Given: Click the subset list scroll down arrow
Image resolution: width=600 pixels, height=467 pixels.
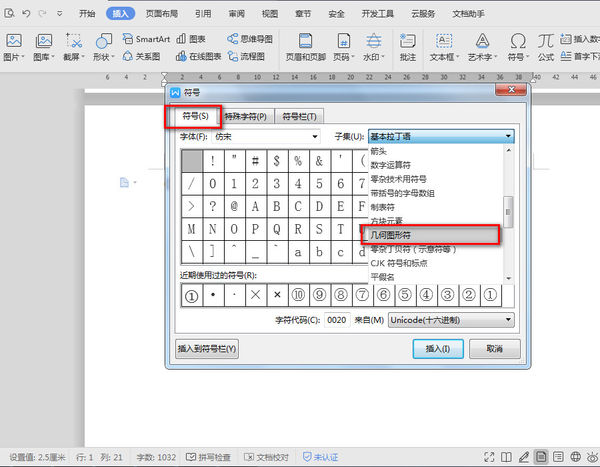Looking at the screenshot, I should tap(508, 278).
